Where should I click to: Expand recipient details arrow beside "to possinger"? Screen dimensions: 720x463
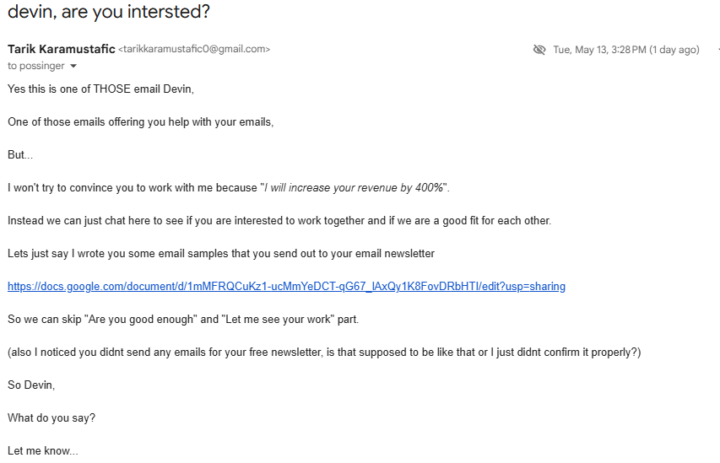pos(74,66)
